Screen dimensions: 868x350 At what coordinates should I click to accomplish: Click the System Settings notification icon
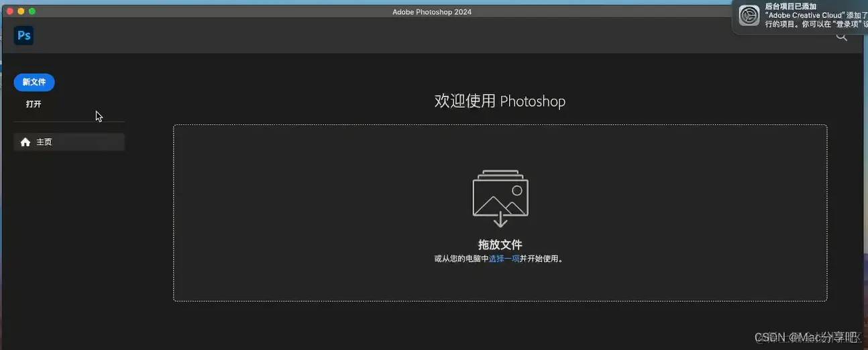(749, 15)
